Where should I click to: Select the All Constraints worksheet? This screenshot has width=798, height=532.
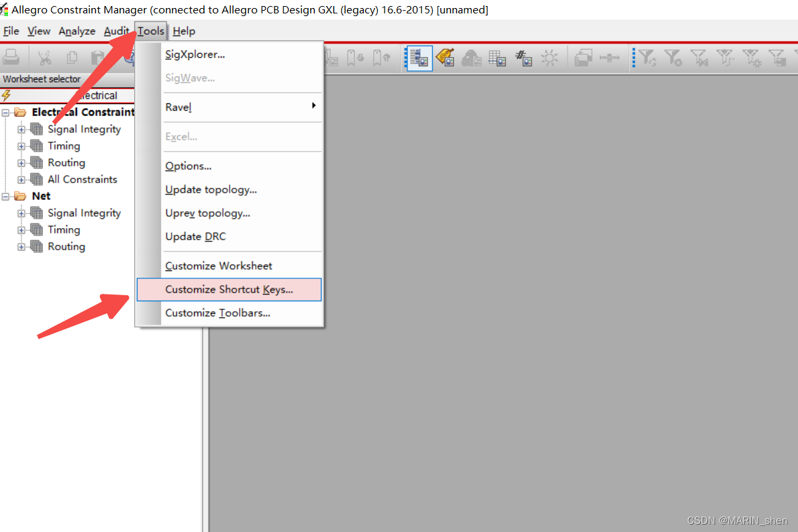point(82,180)
